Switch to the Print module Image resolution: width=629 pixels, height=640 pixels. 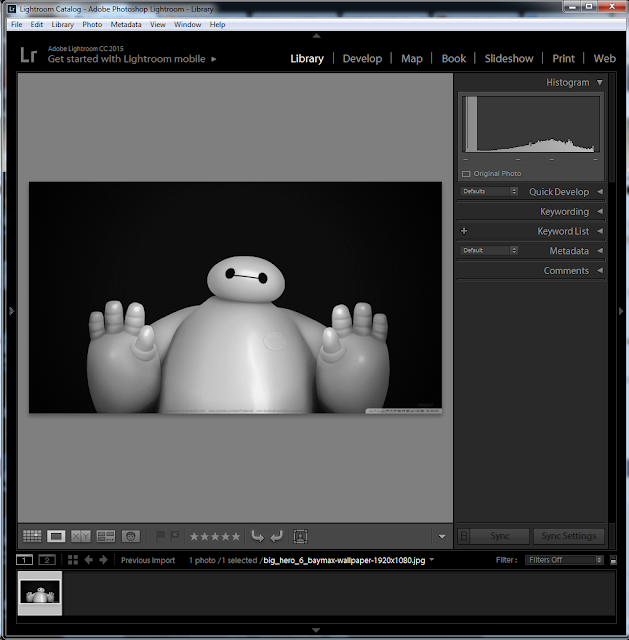coord(563,59)
